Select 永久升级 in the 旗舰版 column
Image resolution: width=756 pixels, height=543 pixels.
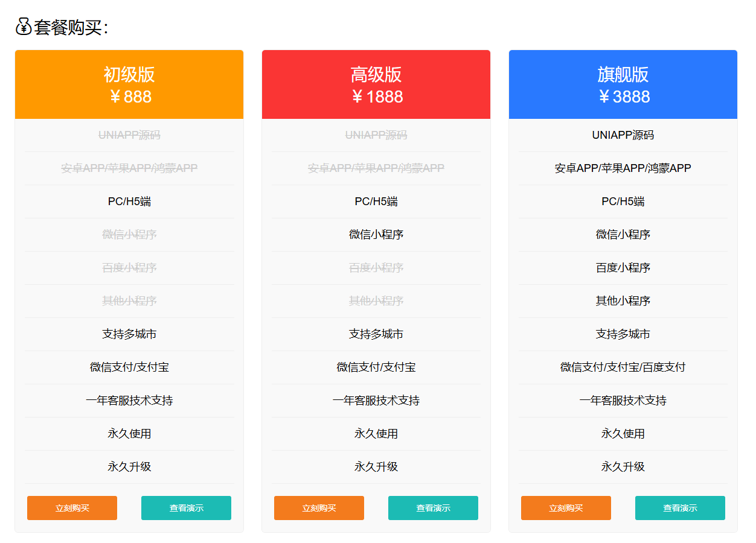tap(623, 467)
